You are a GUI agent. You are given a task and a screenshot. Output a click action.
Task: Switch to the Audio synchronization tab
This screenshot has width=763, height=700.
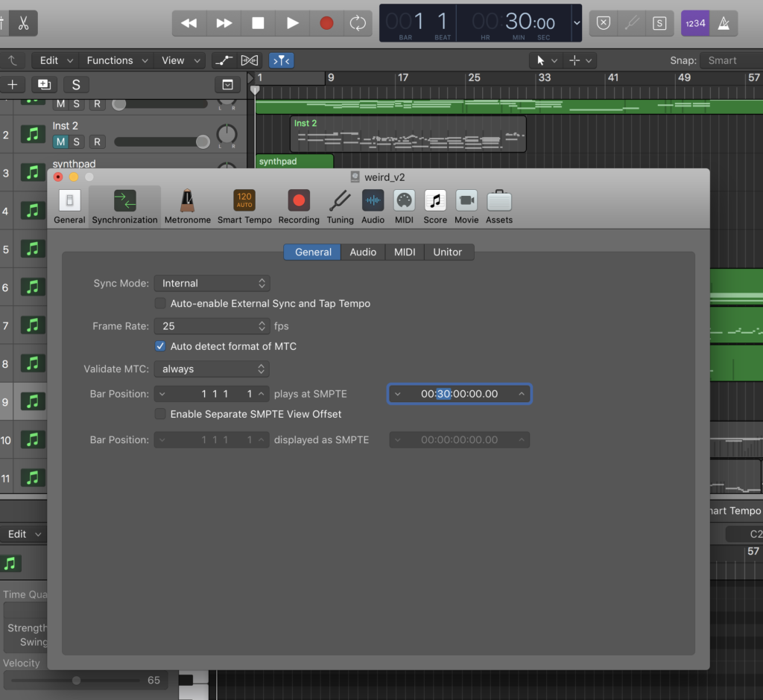[x=363, y=252]
